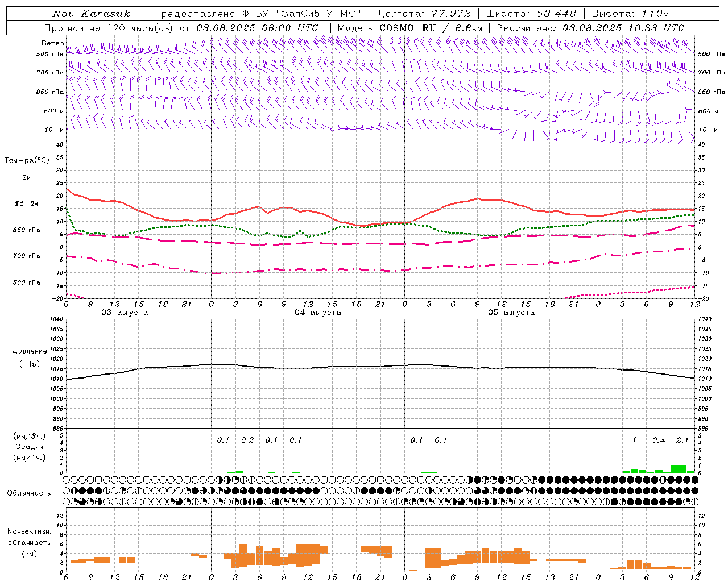Click the 'Облачность' cloudiness label
Image resolution: width=728 pixels, height=582 pixels.
coord(29,493)
